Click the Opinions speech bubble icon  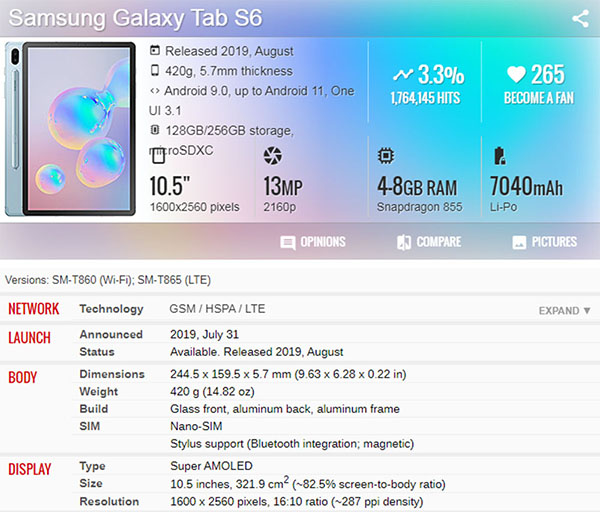click(287, 243)
